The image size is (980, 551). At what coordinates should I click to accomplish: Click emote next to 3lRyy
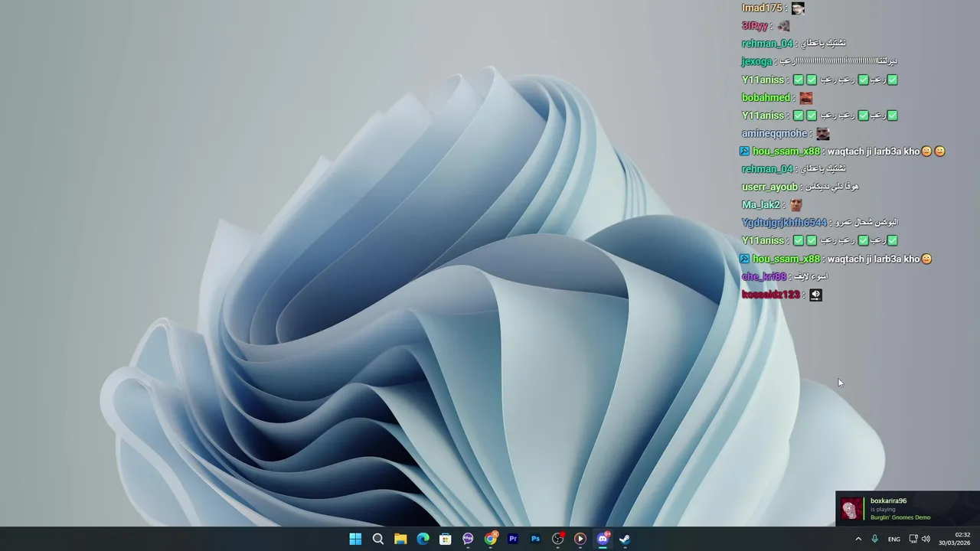pyautogui.click(x=783, y=26)
